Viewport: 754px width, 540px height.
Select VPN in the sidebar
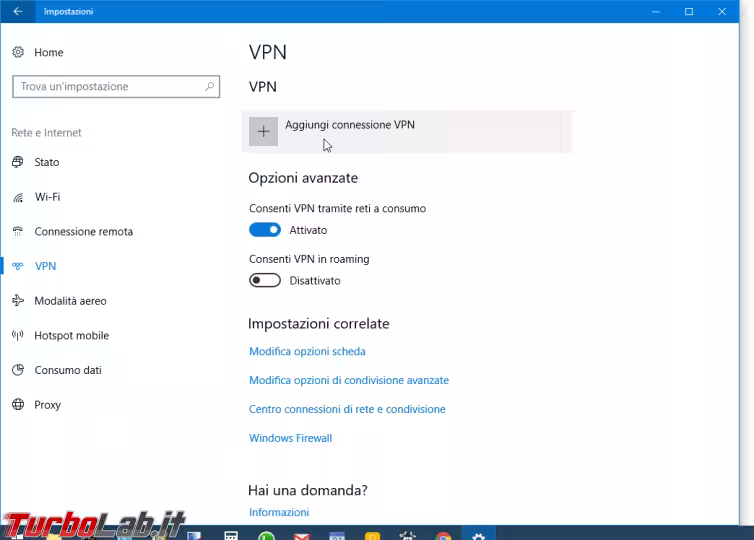pyautogui.click(x=45, y=266)
